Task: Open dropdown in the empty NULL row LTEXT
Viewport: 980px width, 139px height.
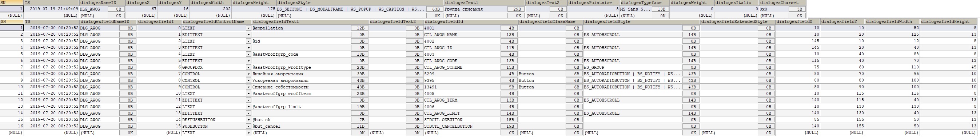Action: pyautogui.click(x=248, y=133)
